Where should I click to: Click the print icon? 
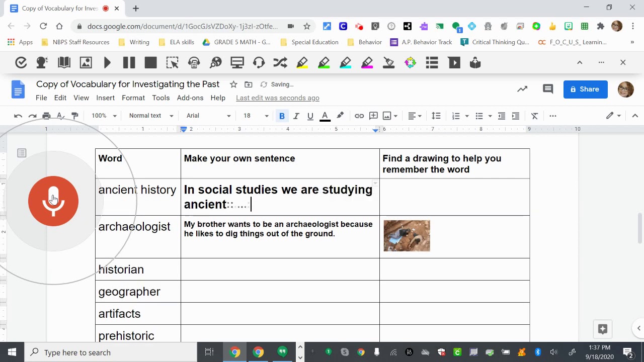click(46, 116)
